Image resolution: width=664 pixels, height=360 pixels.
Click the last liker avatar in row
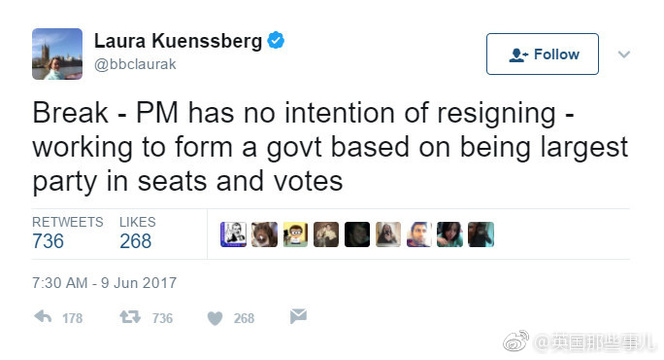click(481, 234)
